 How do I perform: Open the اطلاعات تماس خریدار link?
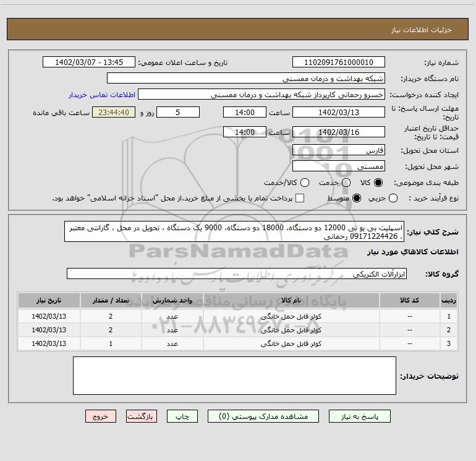point(102,95)
